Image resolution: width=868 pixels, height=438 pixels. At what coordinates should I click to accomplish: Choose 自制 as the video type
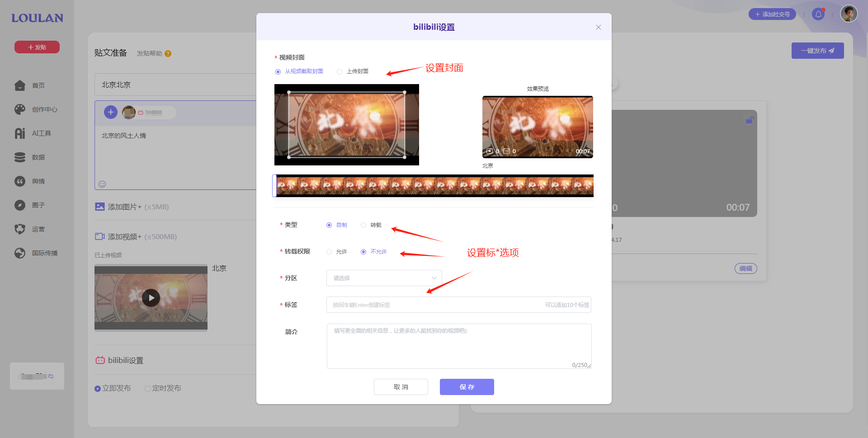point(337,225)
